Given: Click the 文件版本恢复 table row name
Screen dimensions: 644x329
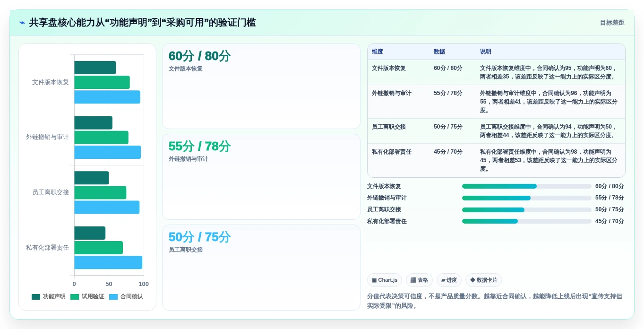Looking at the screenshot, I should point(389,68).
